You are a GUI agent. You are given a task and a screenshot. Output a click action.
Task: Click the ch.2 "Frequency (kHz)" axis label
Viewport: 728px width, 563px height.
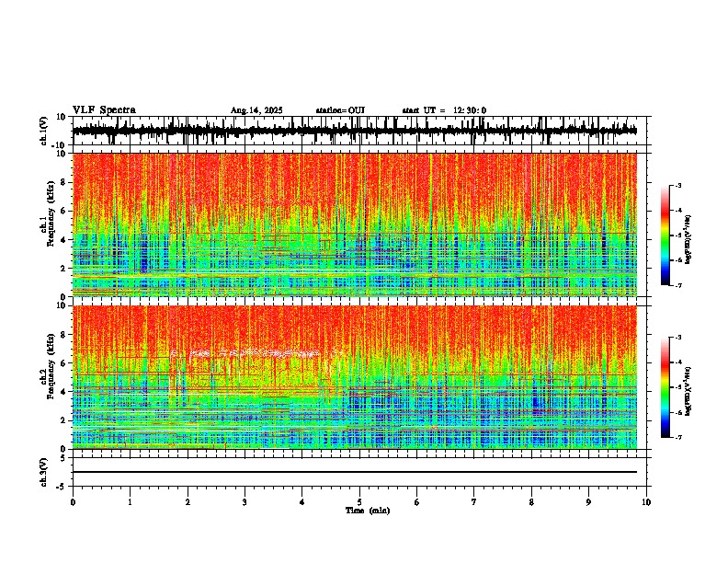pos(51,366)
